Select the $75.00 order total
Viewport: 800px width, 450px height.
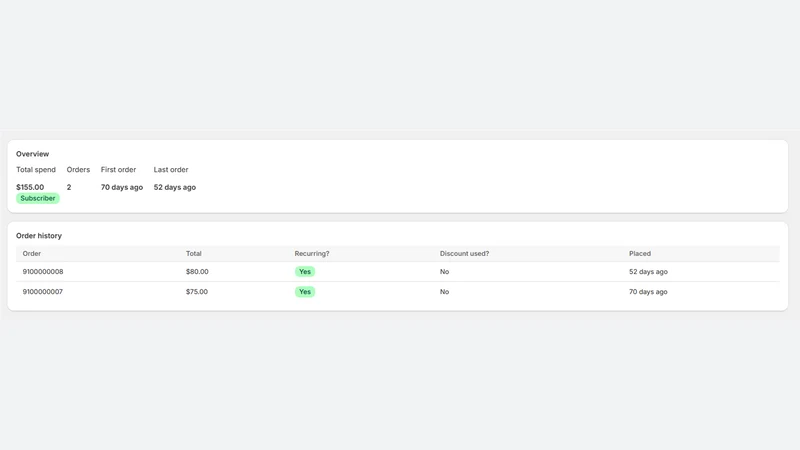point(196,292)
